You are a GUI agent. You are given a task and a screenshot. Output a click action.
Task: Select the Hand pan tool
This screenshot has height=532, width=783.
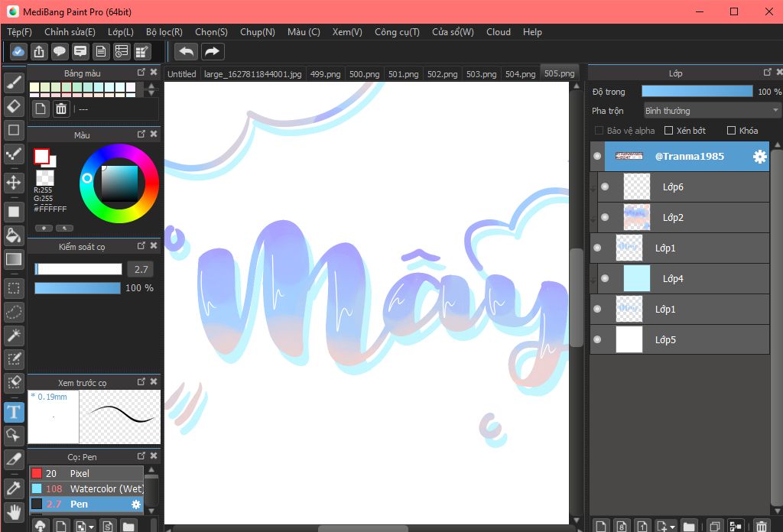click(14, 512)
